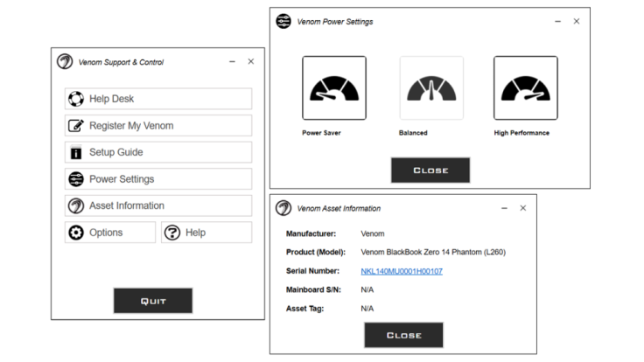Close the Venom Power Settings dialog via Close button
Viewport: 644px width, 362px height.
[x=430, y=170]
